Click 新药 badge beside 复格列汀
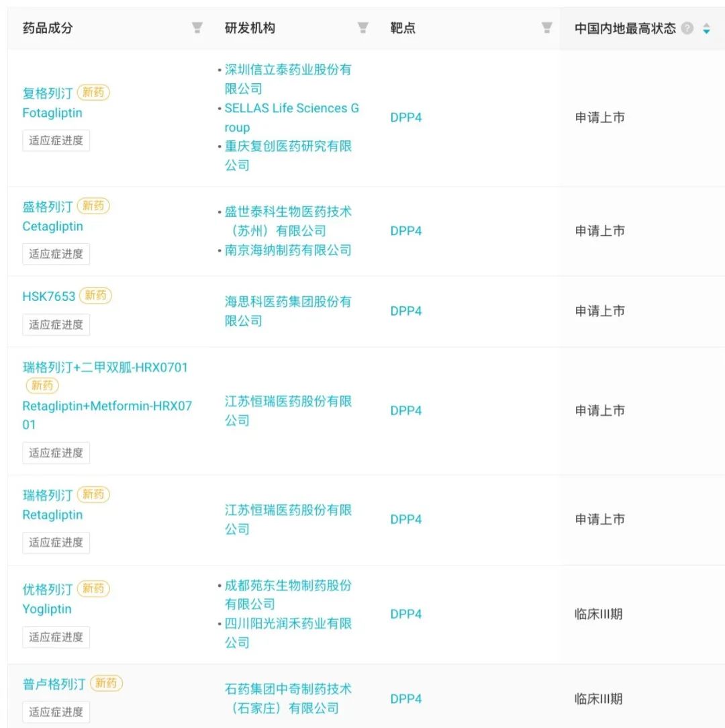Viewport: 725px width, 728px height. [x=93, y=93]
